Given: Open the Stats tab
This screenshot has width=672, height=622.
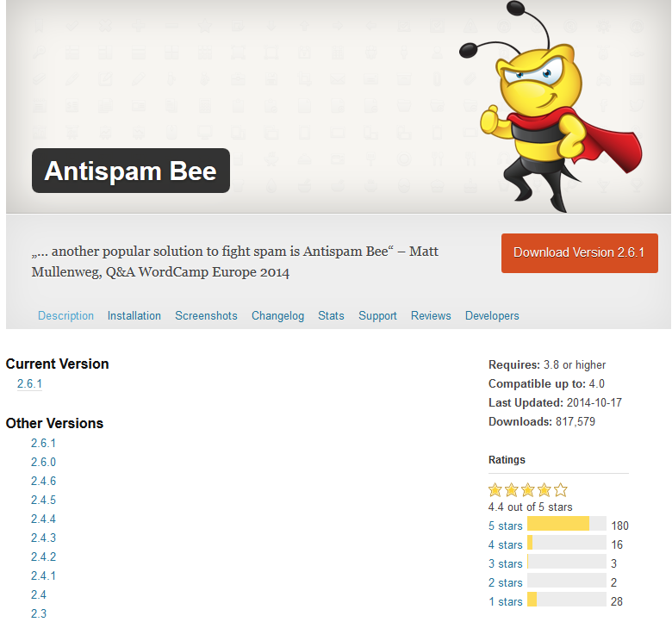Looking at the screenshot, I should coord(331,315).
